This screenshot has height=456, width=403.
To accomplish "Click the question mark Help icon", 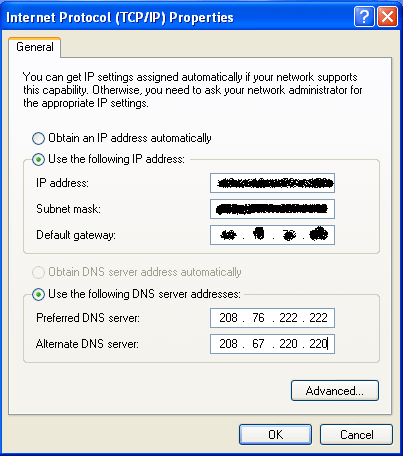I will tap(364, 16).
